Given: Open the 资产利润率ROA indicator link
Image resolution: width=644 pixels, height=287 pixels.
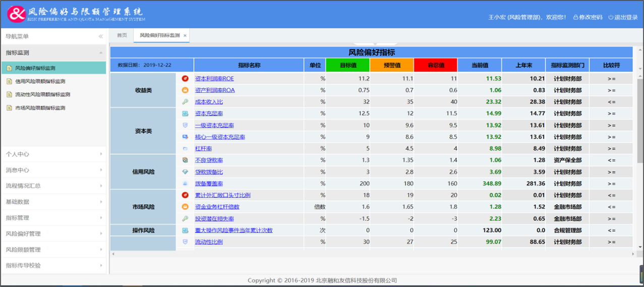Looking at the screenshot, I should coord(215,90).
